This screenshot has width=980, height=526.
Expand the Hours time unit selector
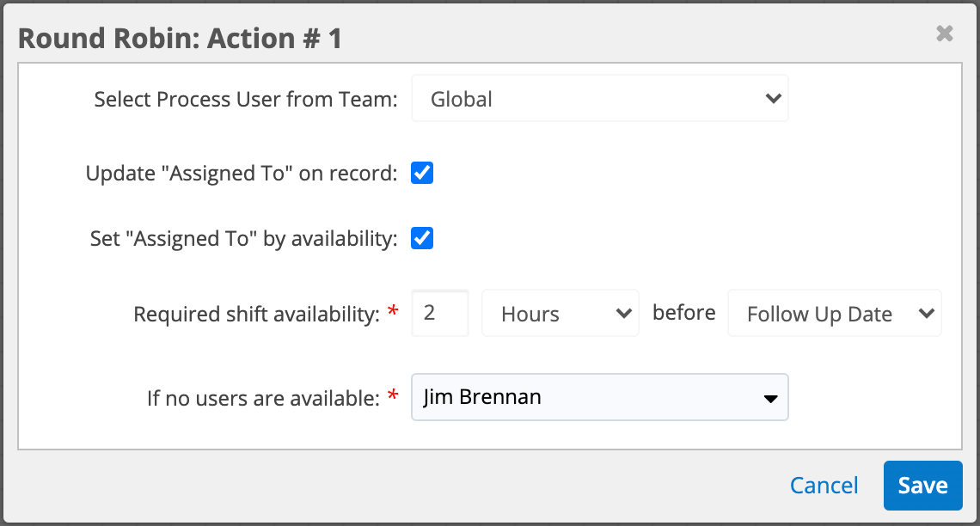pos(559,315)
